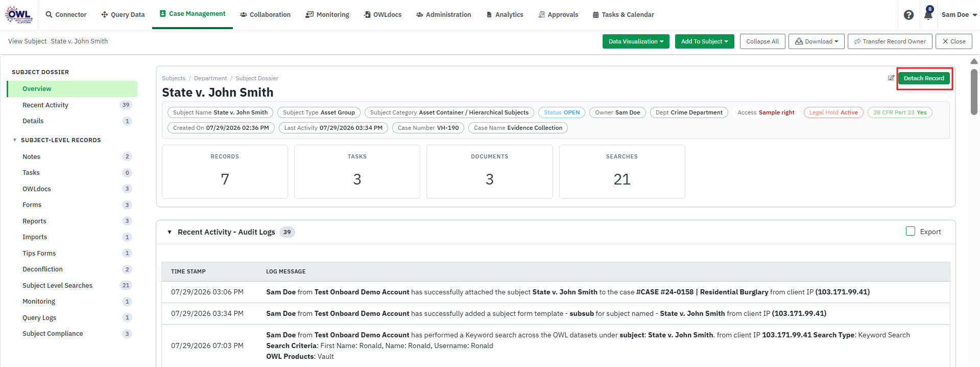Open Tasks in the sidebar list
The height and width of the screenshot is (367, 980).
[x=72, y=173]
